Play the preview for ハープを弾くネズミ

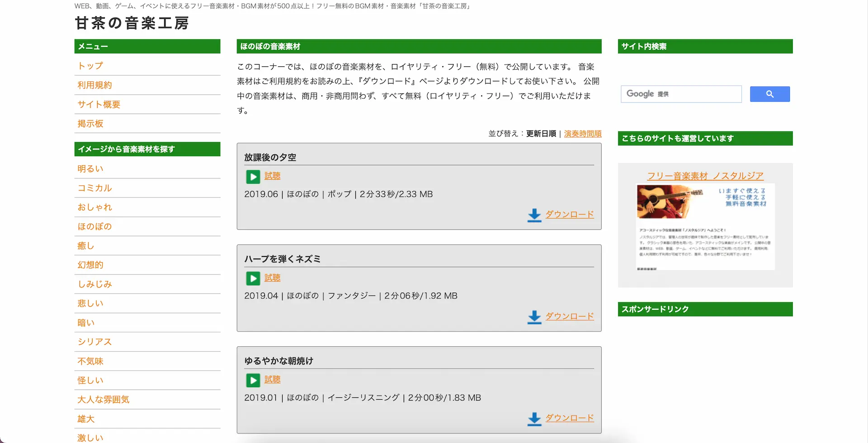click(x=253, y=278)
